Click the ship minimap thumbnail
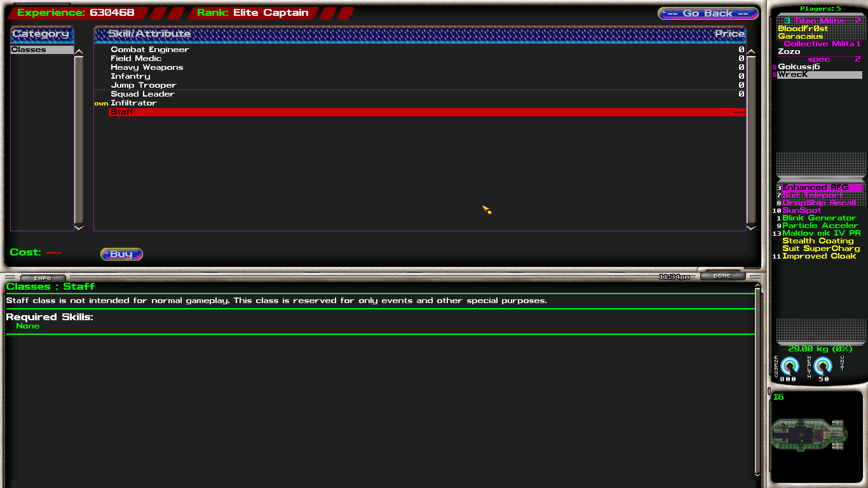868x488 pixels. click(809, 435)
